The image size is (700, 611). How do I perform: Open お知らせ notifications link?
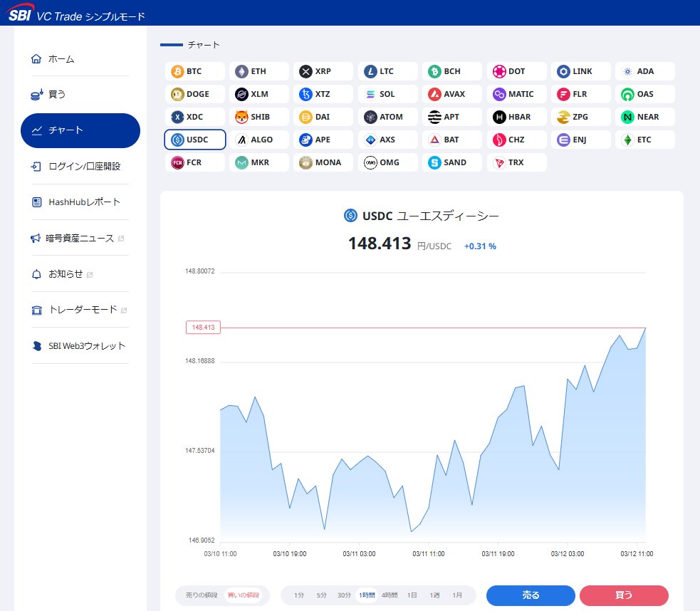pyautogui.click(x=80, y=274)
